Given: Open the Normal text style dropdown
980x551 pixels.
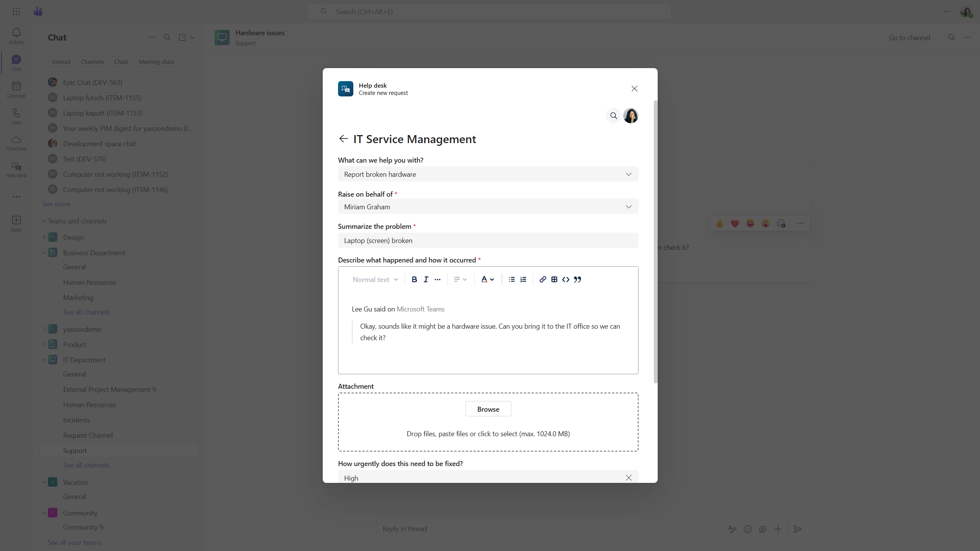Looking at the screenshot, I should (375, 279).
